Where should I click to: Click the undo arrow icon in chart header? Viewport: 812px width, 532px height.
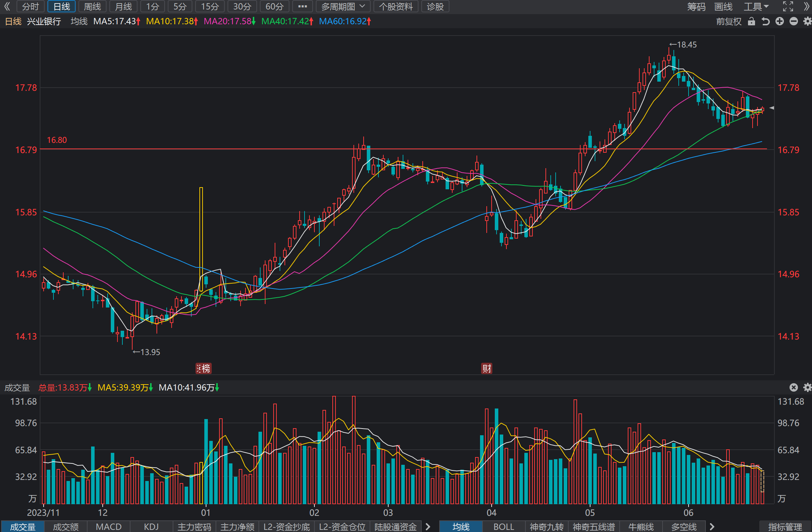(x=766, y=21)
